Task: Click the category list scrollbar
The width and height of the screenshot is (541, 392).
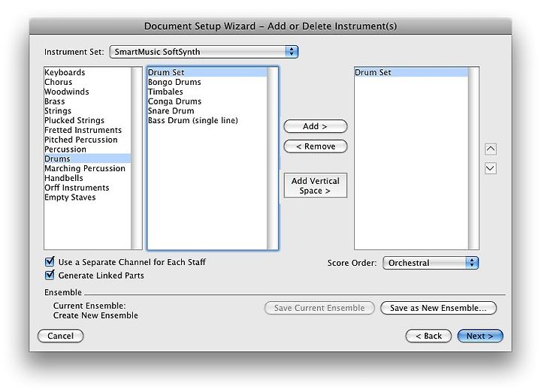Action: tap(137, 158)
